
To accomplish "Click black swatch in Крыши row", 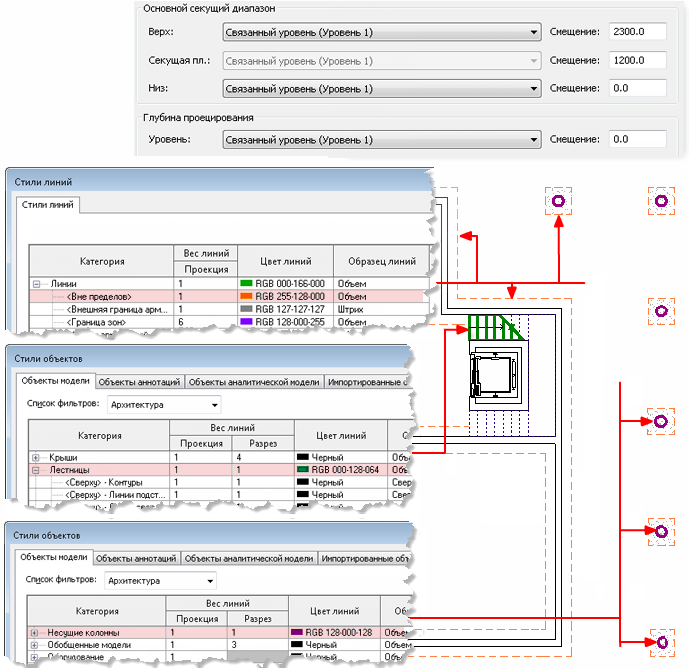I will tap(303, 457).
